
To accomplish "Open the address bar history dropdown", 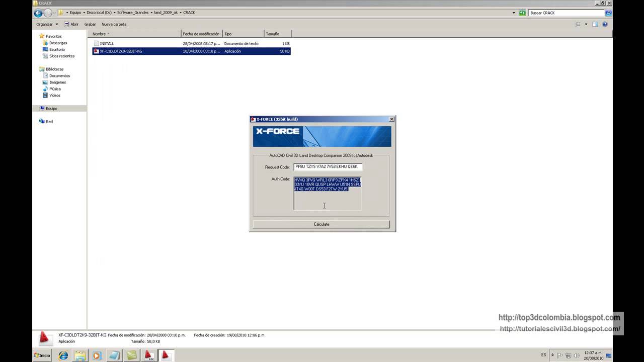I will (514, 13).
